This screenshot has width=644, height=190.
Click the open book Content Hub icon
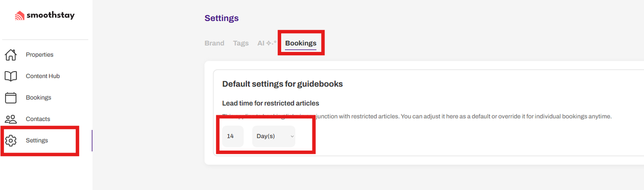(x=11, y=76)
